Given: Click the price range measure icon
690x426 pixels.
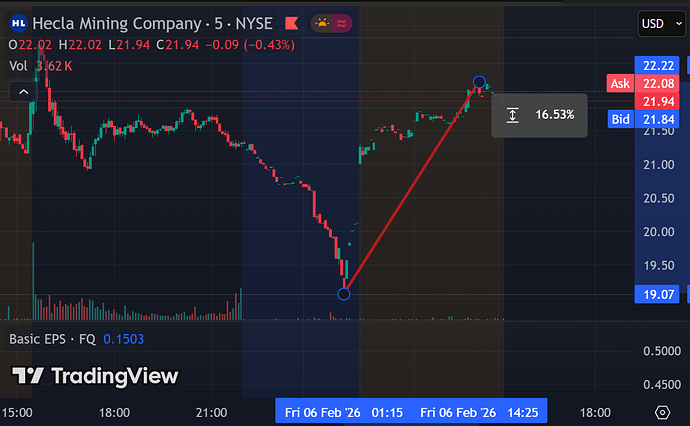Looking at the screenshot, I should click(512, 115).
